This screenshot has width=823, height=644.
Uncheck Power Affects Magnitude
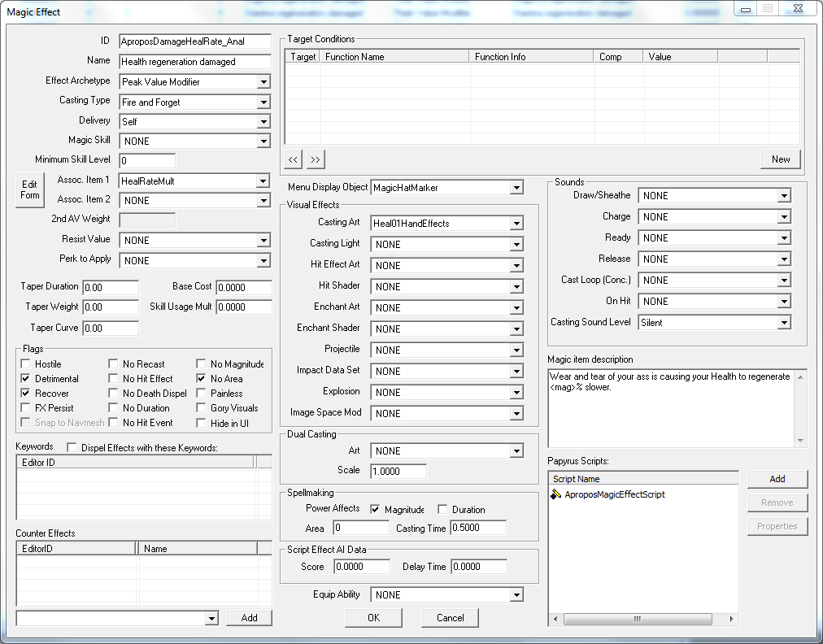pos(375,509)
